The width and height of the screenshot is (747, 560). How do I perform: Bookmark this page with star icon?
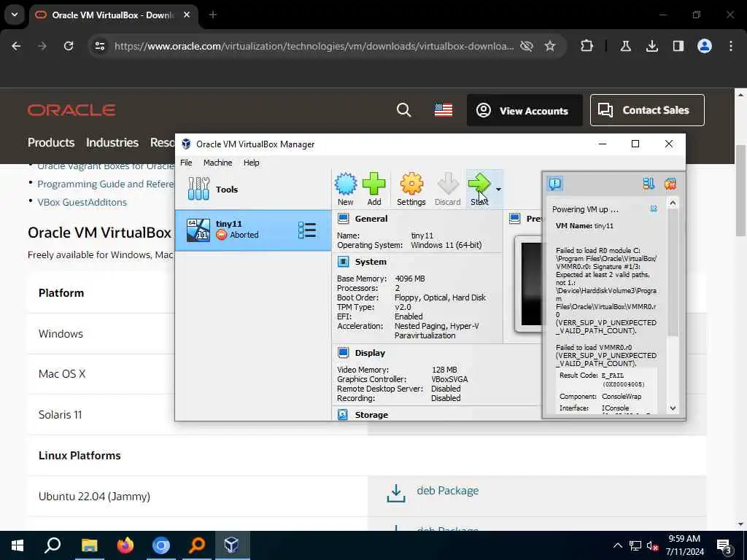pyautogui.click(x=550, y=46)
